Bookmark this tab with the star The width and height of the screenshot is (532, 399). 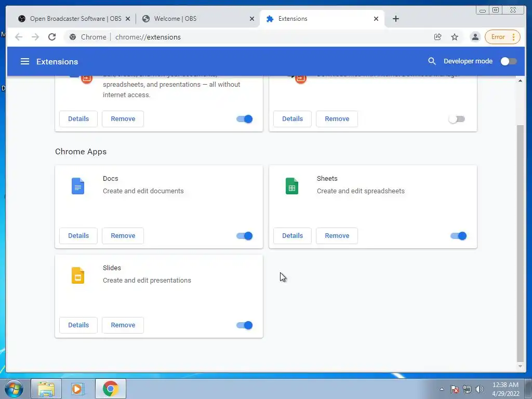click(x=455, y=37)
